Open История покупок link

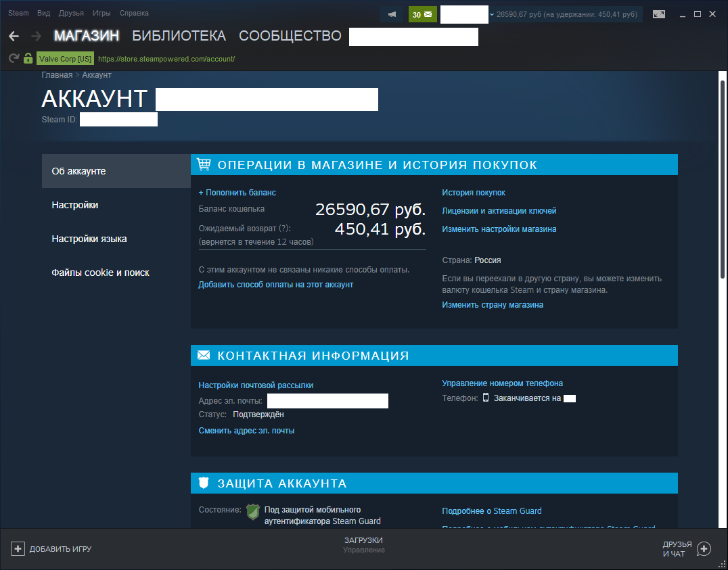[474, 192]
